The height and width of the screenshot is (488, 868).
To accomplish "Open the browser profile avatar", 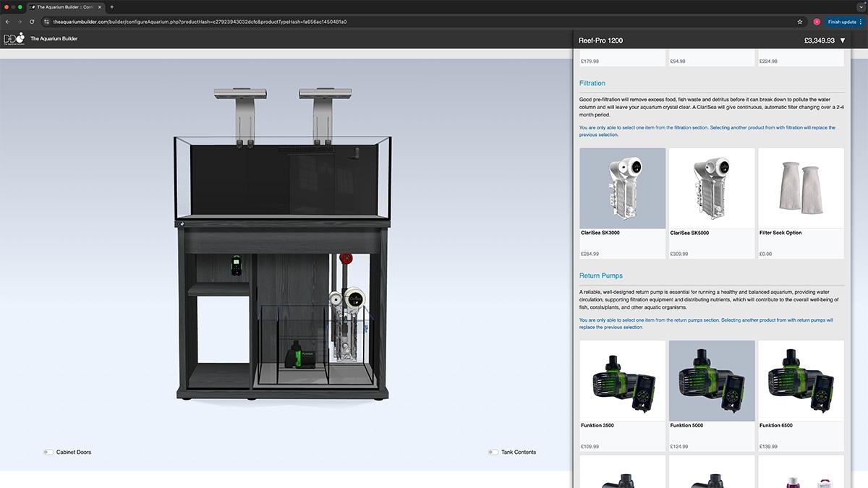I will [x=817, y=22].
